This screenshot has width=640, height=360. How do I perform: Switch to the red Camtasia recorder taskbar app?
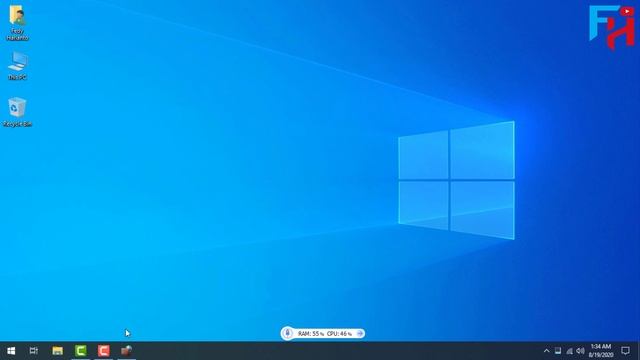click(x=103, y=351)
